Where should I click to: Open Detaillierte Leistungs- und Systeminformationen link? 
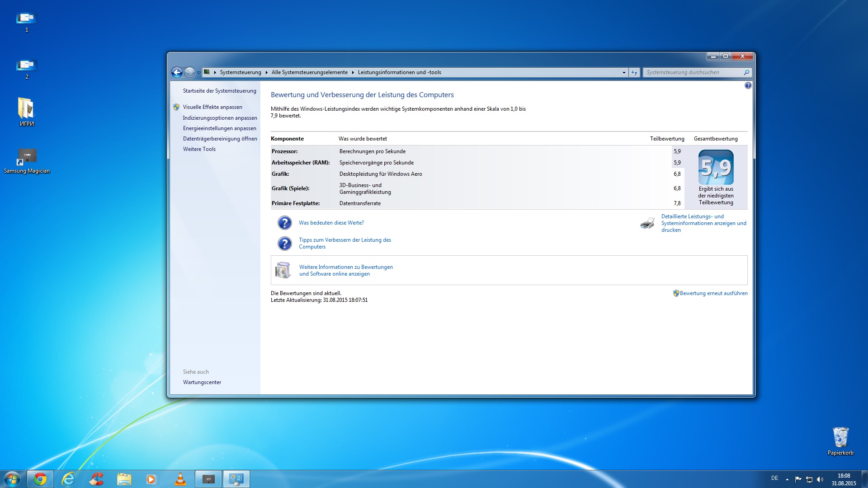[x=704, y=223]
